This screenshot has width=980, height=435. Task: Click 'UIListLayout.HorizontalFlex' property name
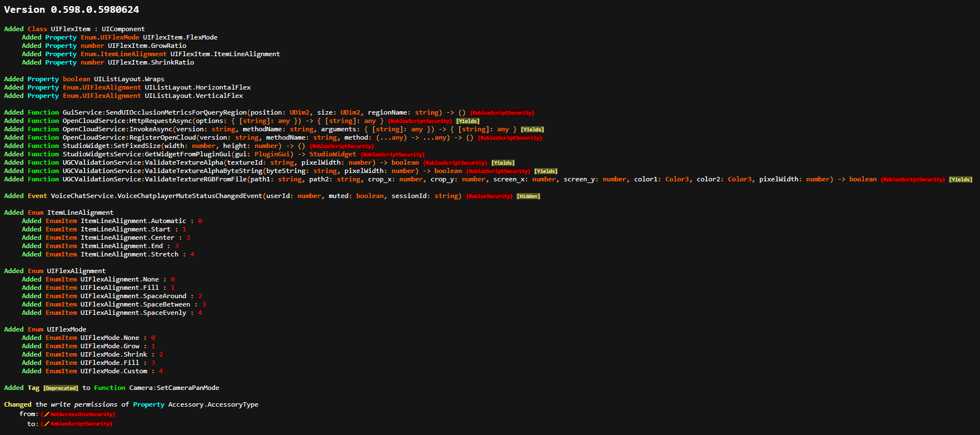coord(198,87)
